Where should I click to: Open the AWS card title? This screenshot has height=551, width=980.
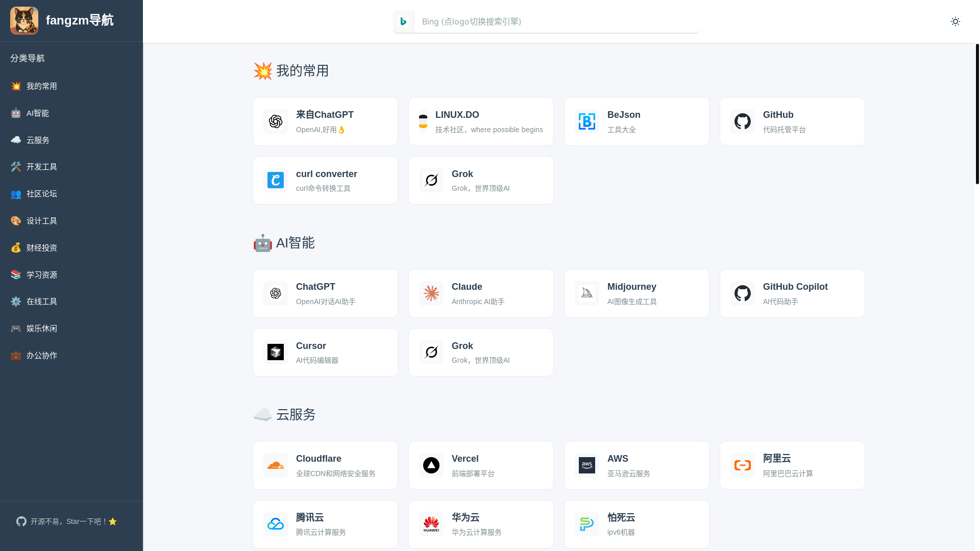(x=618, y=459)
